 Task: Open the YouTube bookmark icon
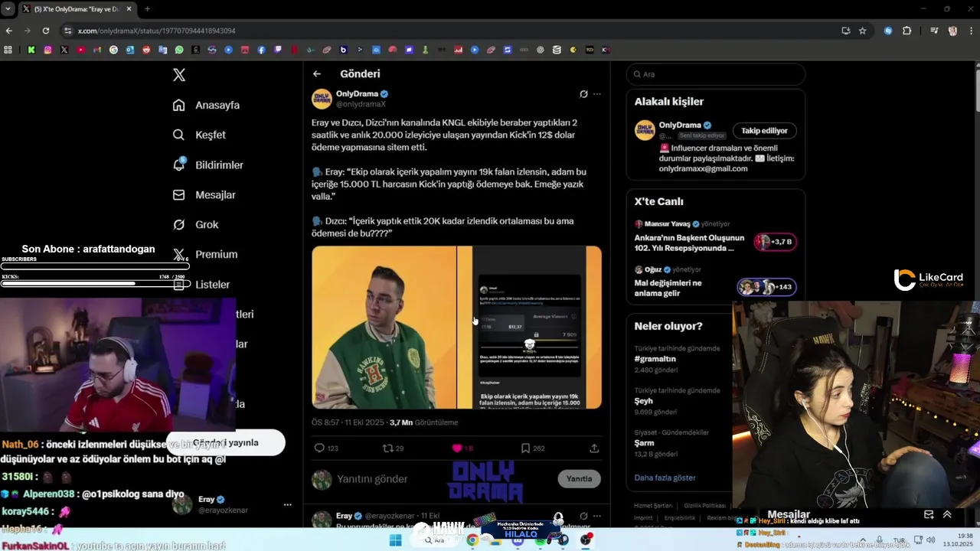click(x=81, y=50)
